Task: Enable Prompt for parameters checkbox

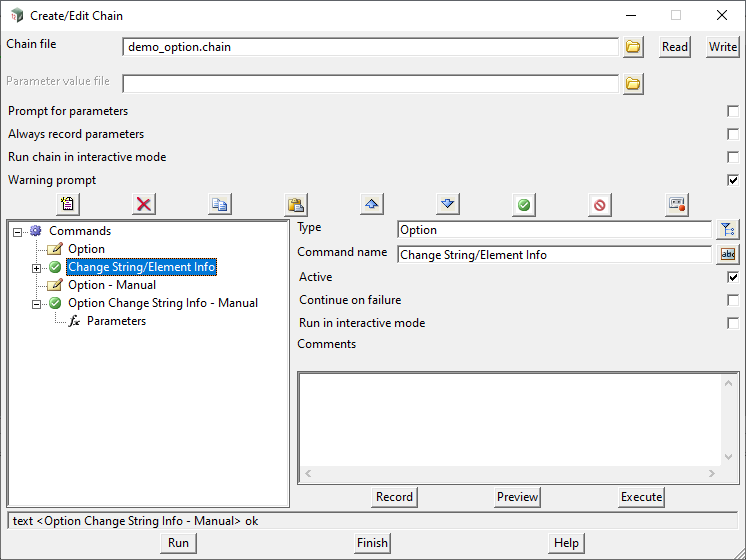Action: coord(733,111)
